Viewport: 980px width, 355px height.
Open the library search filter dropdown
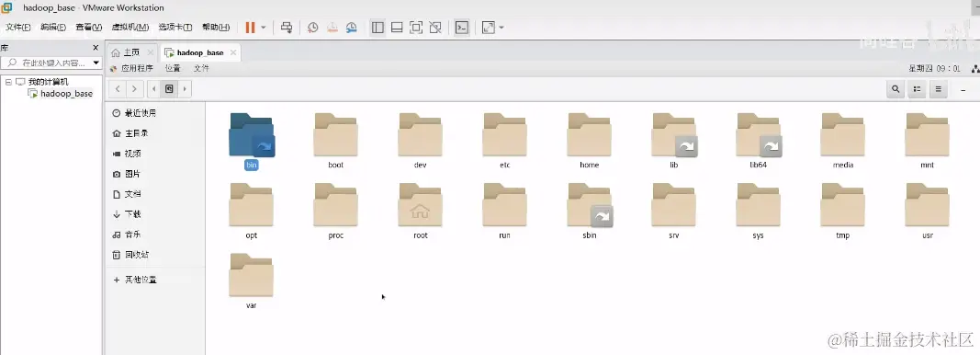click(96, 63)
